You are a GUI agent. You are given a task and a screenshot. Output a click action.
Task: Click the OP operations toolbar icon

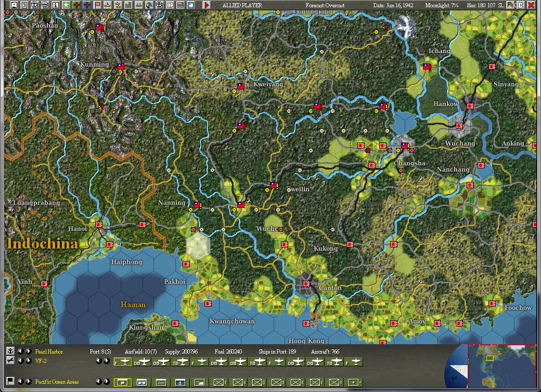coord(170,5)
